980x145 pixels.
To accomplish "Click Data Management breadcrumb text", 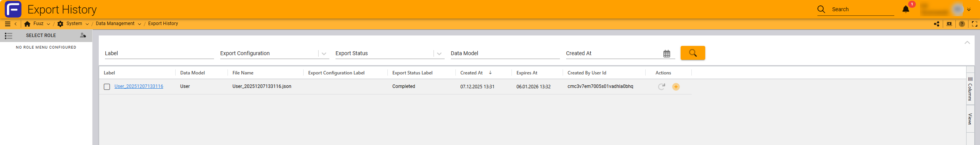I will [x=115, y=24].
